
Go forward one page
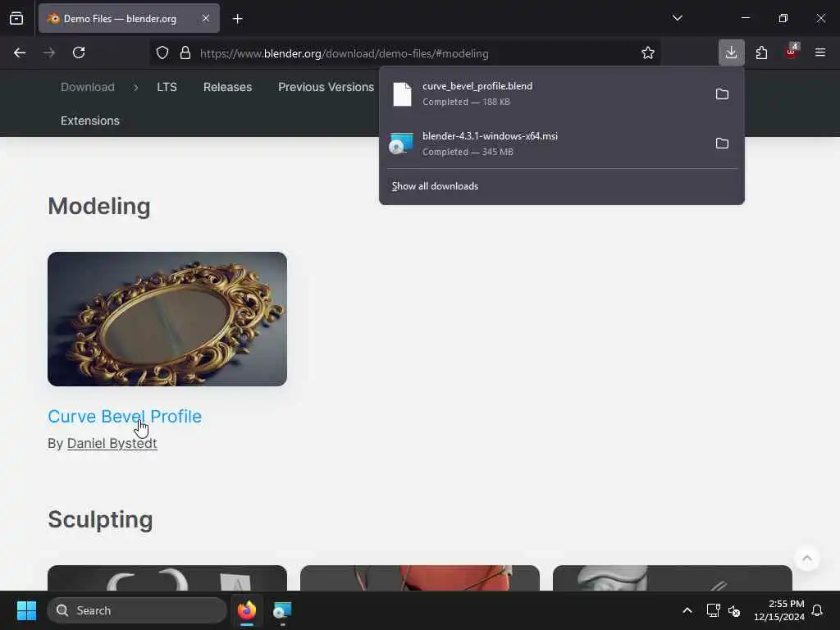coord(49,52)
